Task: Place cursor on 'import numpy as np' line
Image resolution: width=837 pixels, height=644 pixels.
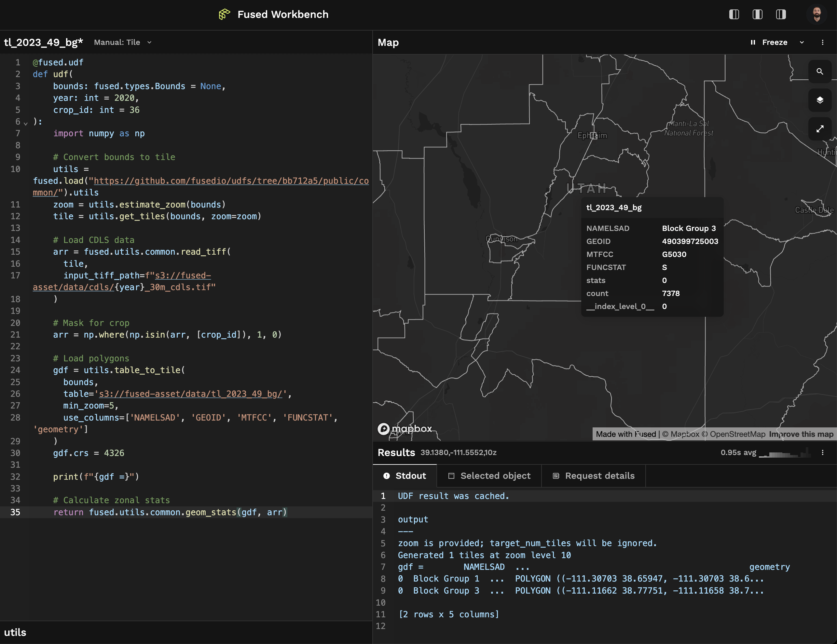Action: [x=99, y=134]
